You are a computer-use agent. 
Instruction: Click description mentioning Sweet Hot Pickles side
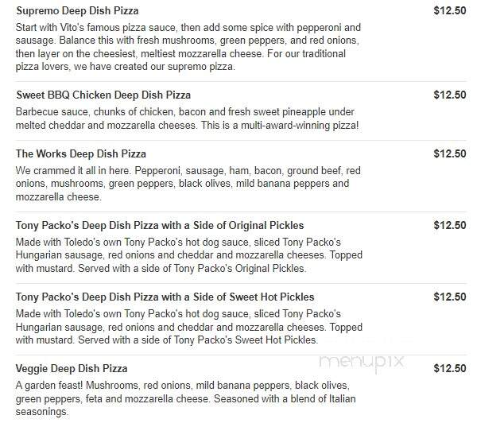(x=189, y=327)
